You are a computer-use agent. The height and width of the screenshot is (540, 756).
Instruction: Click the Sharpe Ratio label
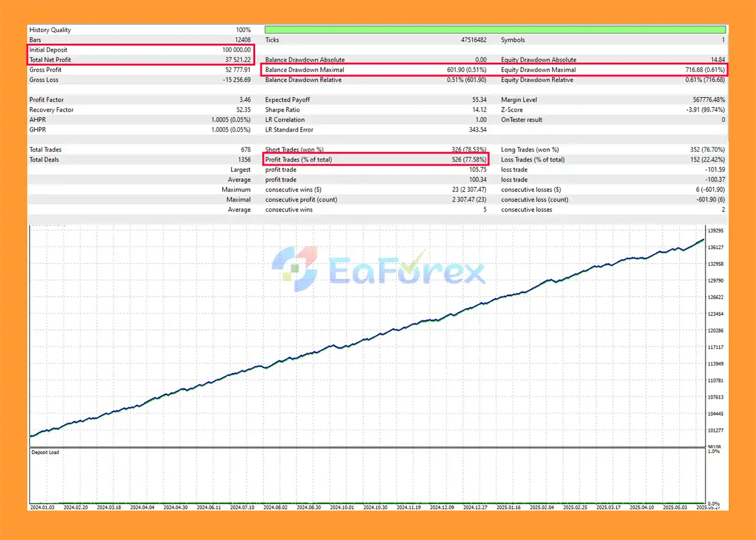click(x=283, y=110)
